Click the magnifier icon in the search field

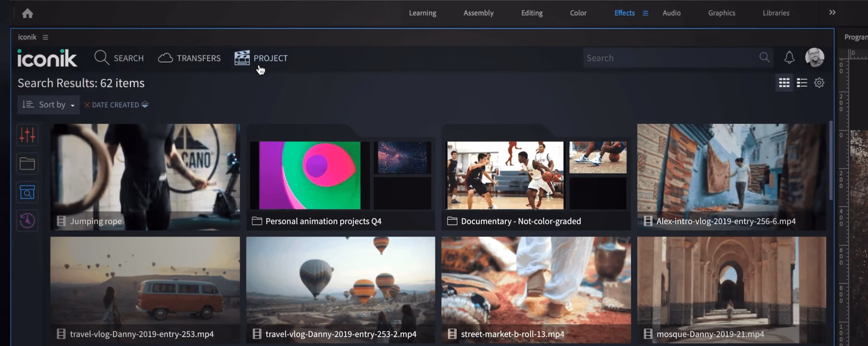764,57
